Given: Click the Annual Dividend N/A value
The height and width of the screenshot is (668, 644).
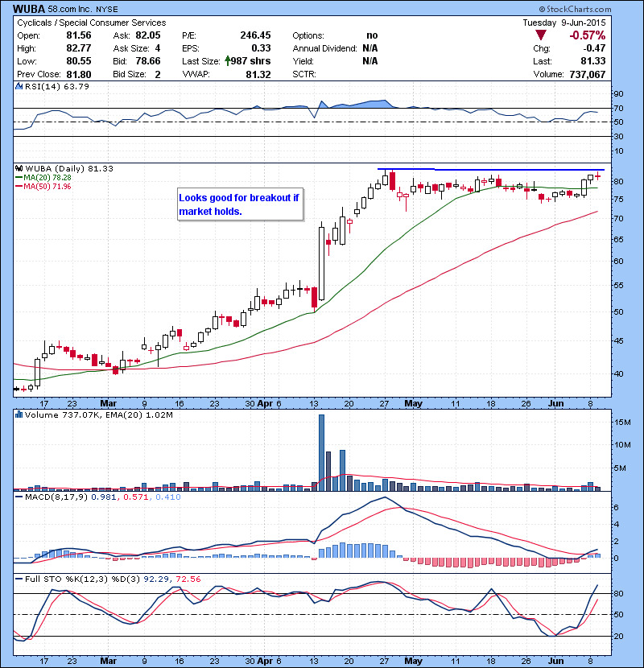Looking at the screenshot, I should click(370, 48).
